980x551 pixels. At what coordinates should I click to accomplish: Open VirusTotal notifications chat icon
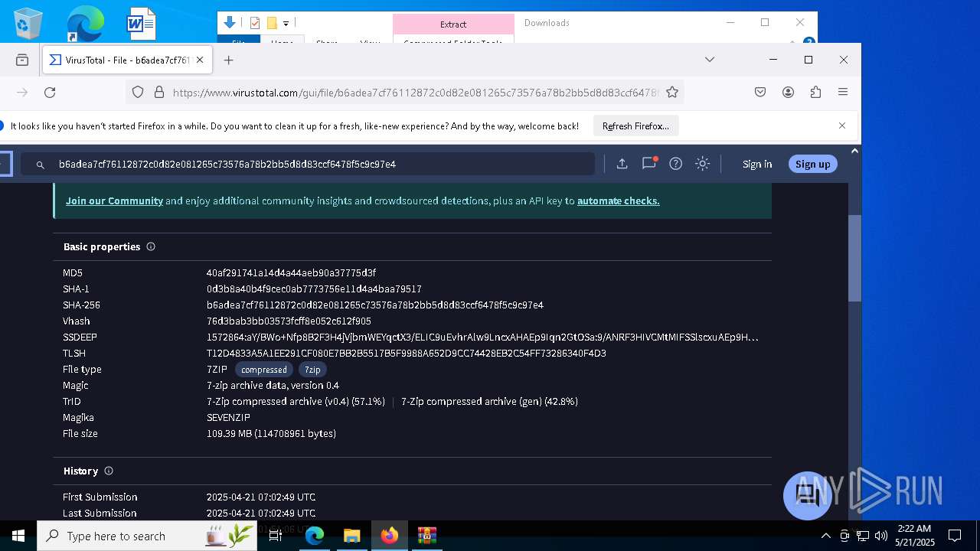click(x=649, y=163)
